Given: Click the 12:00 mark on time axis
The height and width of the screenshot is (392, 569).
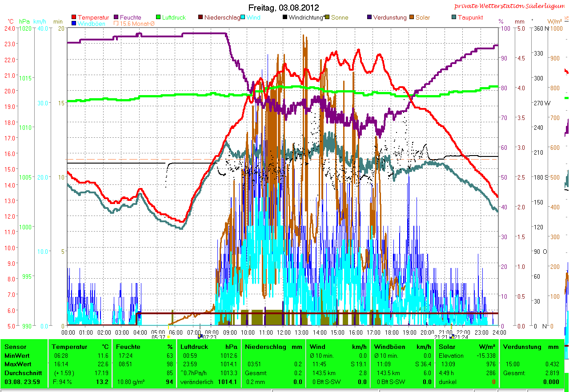Looking at the screenshot, I should pos(284,332).
